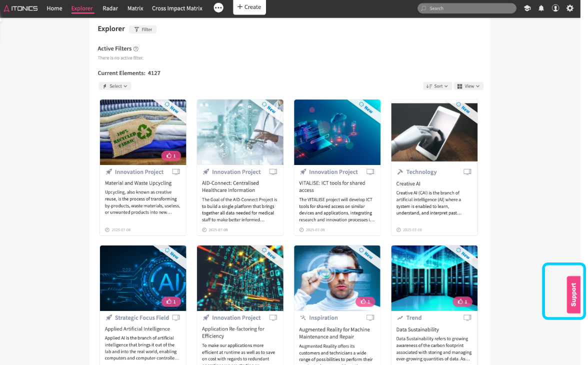Click the Active Filters help icon
The height and width of the screenshot is (365, 588).
tap(136, 49)
